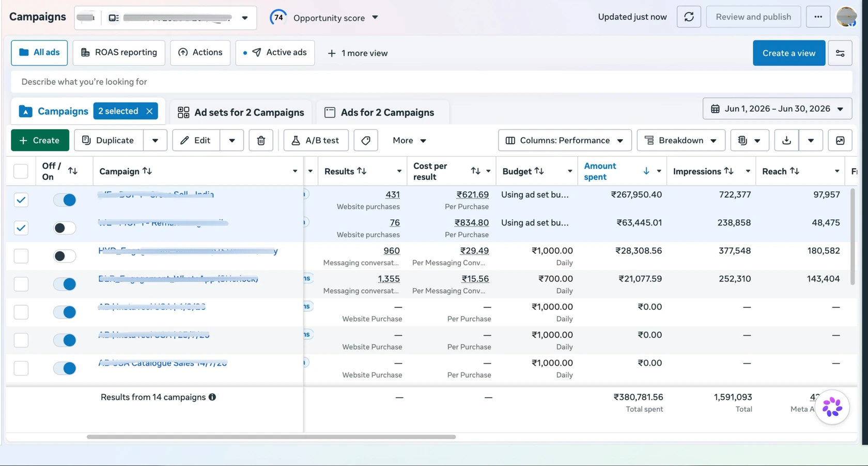
Task: Switch to the Actions view
Action: (200, 53)
